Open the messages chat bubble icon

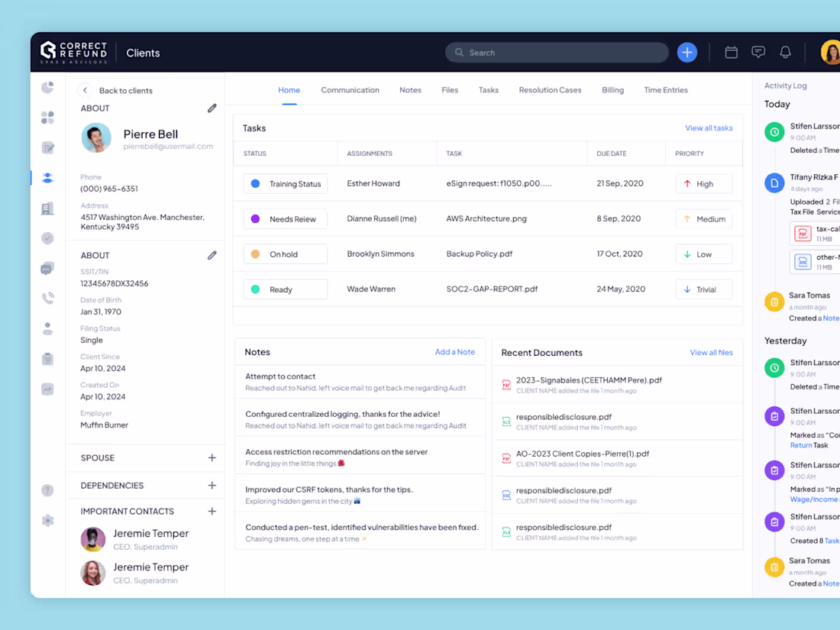(x=758, y=52)
